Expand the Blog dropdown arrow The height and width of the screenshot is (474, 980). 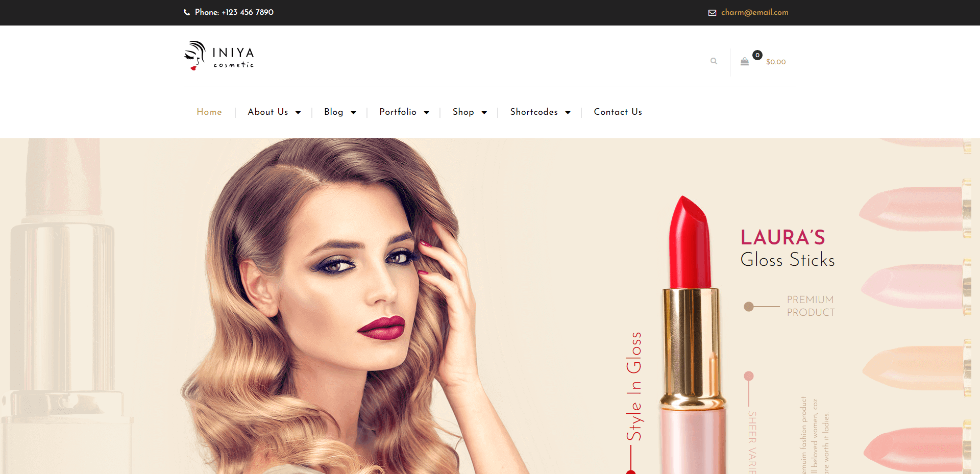353,112
